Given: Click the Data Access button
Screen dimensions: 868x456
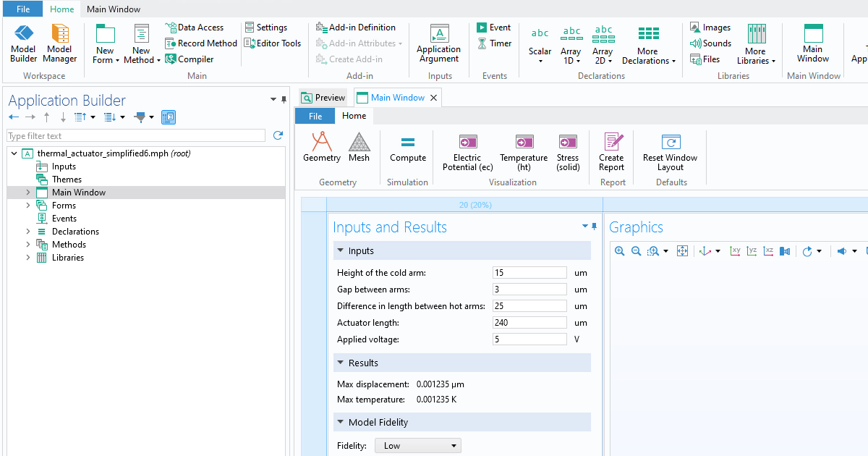Looking at the screenshot, I should [195, 28].
